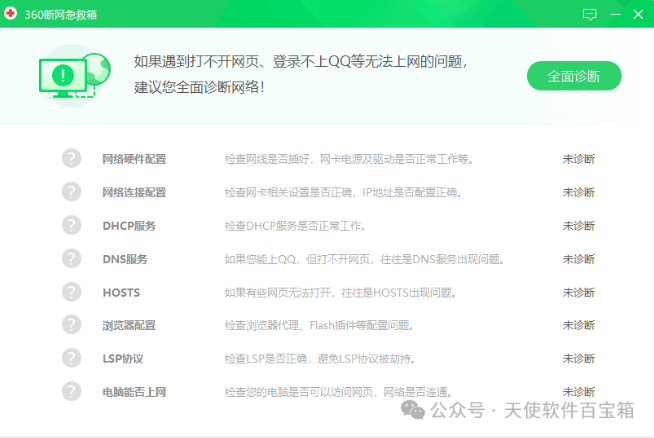Screen dimensions: 654x438
Task: Click description 检查DHCP服务是否正常工作 text
Action: 295,226
